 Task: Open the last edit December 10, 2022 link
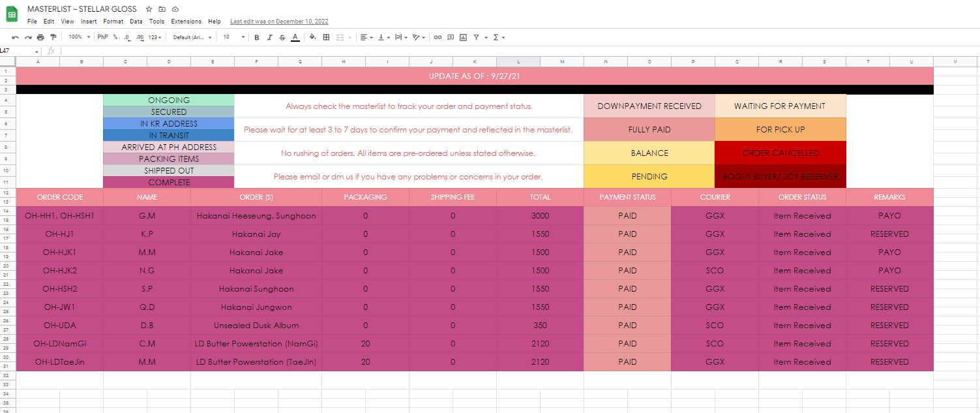click(279, 22)
